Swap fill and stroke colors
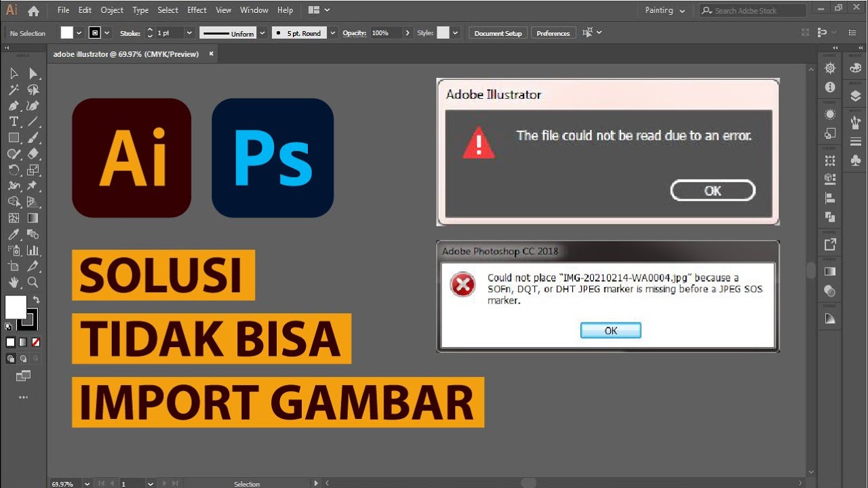This screenshot has width=868, height=488. click(36, 300)
